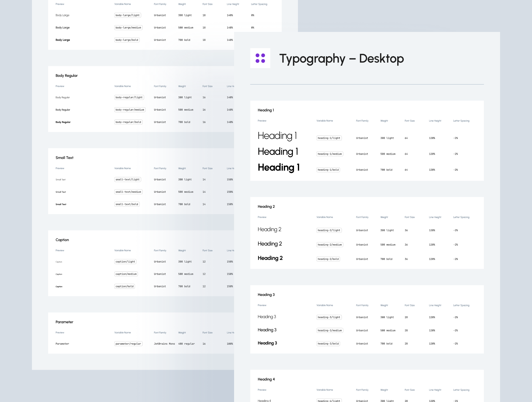Pick the small-text/light variable chip
532x402 pixels.
click(x=128, y=179)
